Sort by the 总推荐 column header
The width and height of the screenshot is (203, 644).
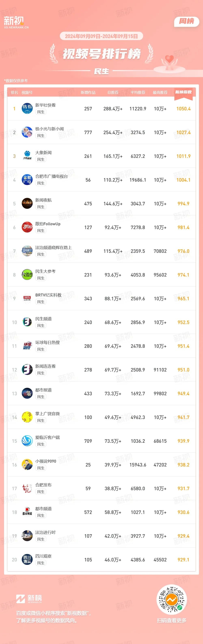(113, 93)
